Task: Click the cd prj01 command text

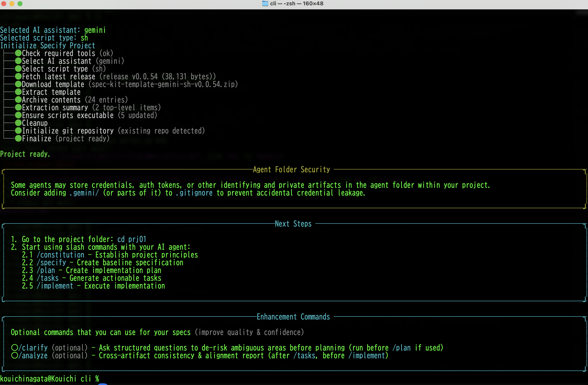Action: (132, 239)
